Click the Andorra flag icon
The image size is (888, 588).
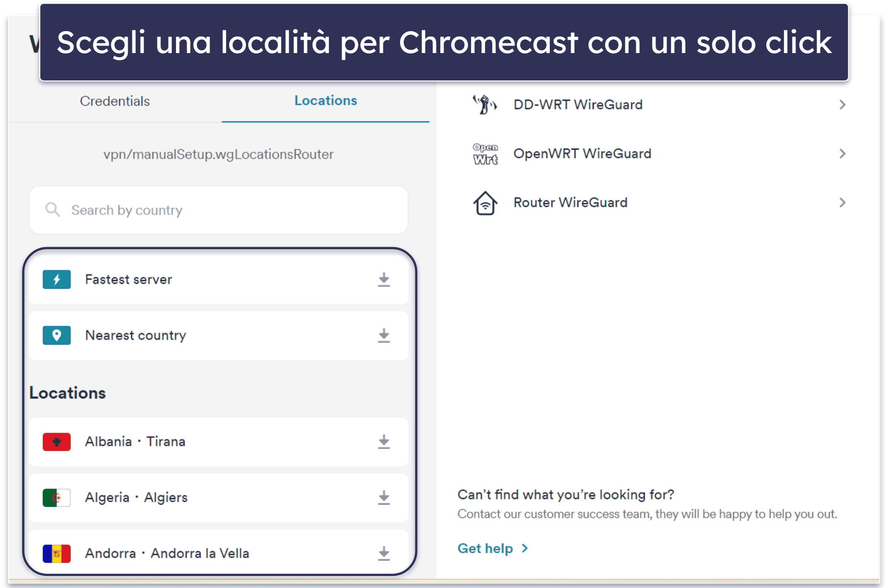[56, 554]
